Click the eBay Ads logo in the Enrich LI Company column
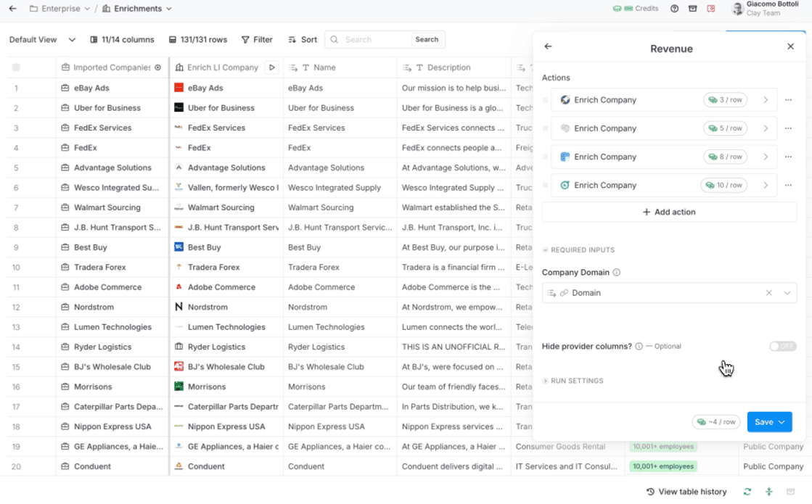This screenshot has width=812, height=504. coord(179,88)
